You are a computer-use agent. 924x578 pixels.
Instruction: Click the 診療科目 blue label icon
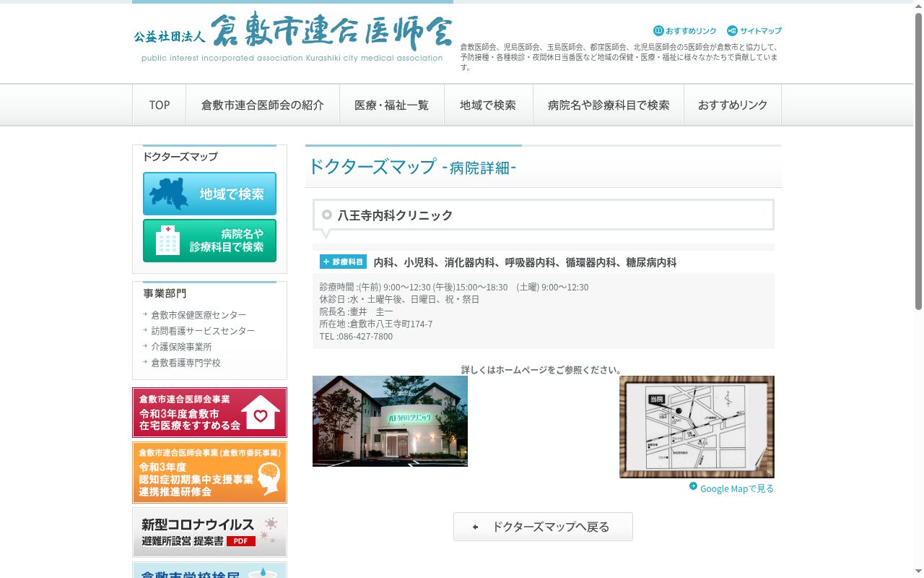343,262
